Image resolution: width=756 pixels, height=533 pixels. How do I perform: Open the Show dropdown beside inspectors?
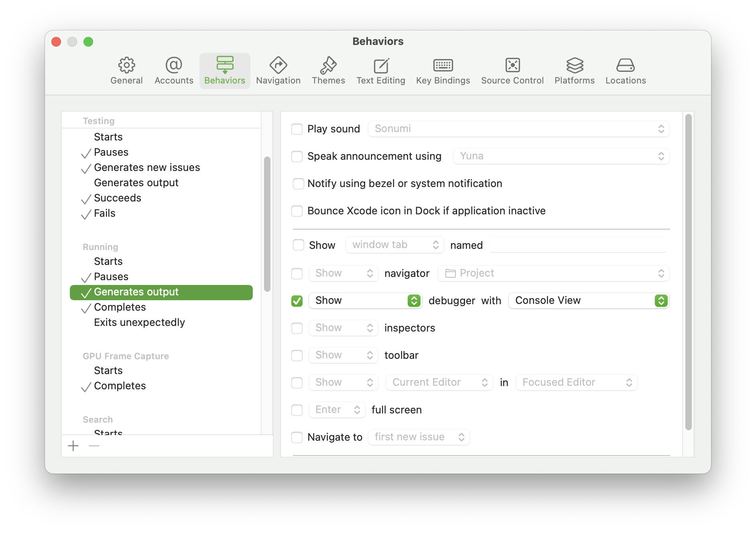click(343, 328)
